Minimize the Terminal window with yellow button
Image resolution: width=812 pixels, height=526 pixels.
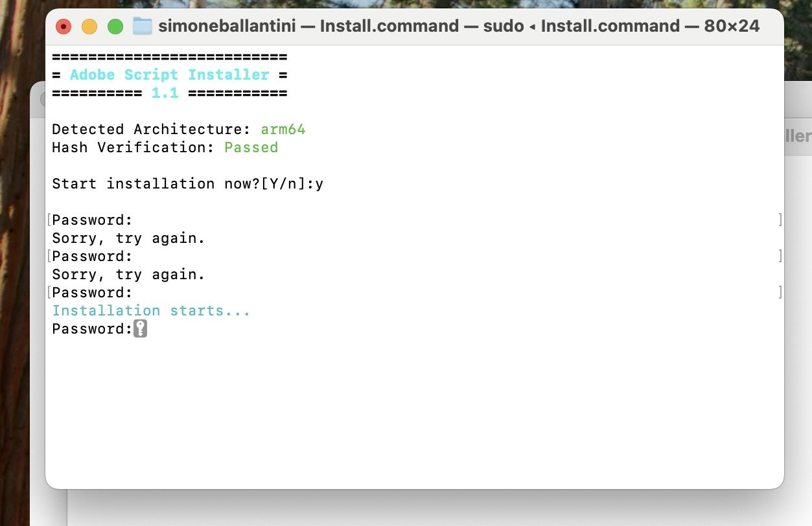[89, 27]
